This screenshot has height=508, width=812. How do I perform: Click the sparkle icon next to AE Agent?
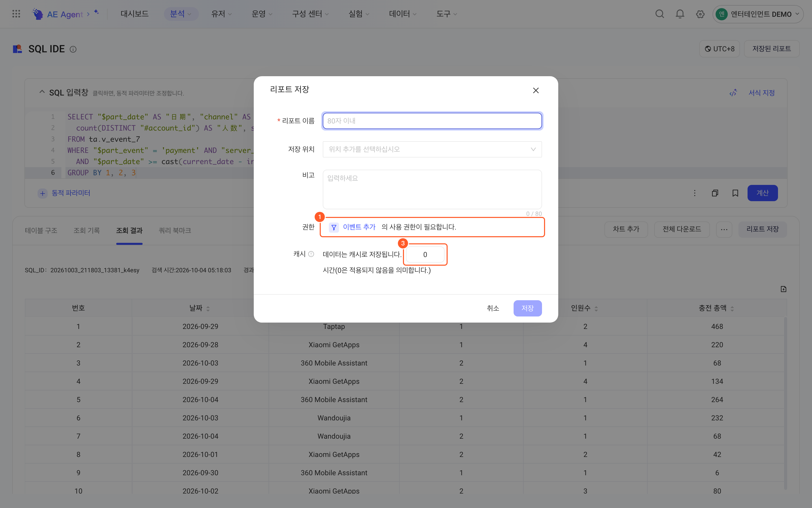pyautogui.click(x=96, y=12)
